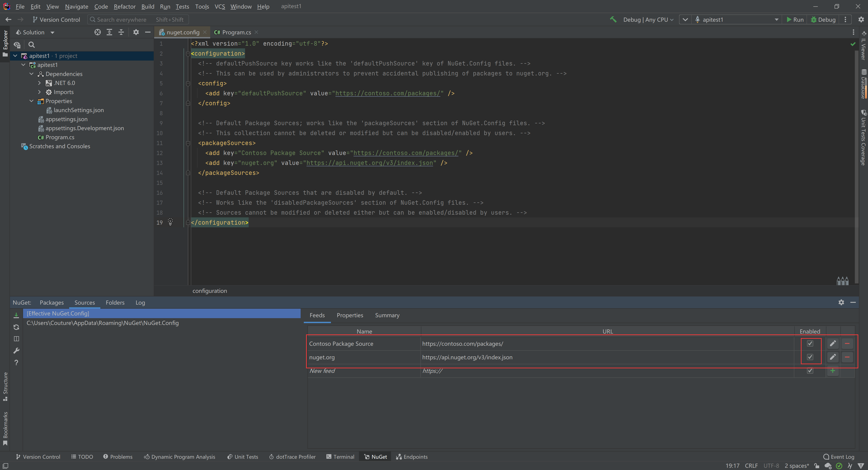
Task: Toggle the New feed enabled checkbox
Action: [x=810, y=371]
